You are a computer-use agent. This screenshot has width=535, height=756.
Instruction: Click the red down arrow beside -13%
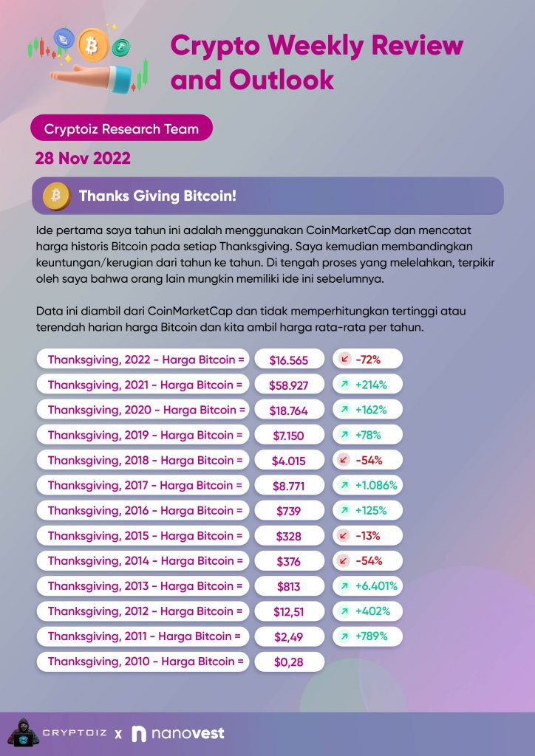click(x=344, y=535)
